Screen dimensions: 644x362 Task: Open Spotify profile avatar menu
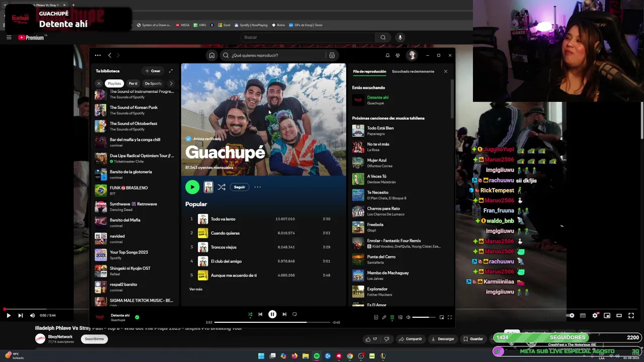pos(412,55)
